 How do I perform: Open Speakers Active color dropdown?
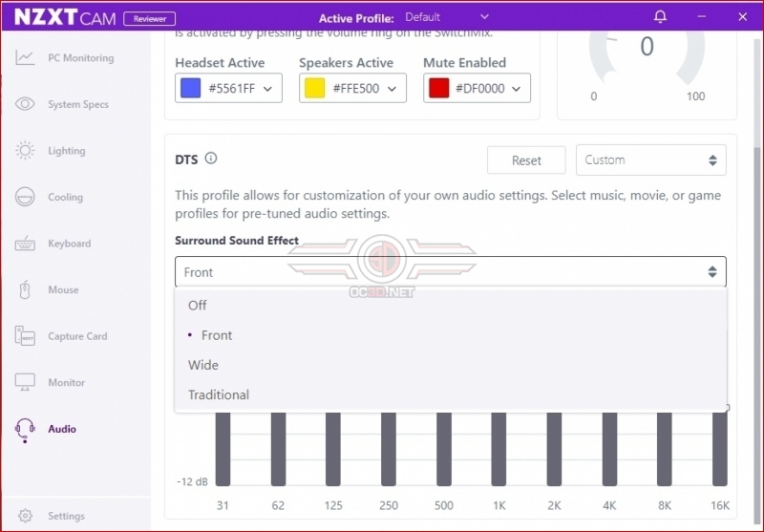coord(352,88)
